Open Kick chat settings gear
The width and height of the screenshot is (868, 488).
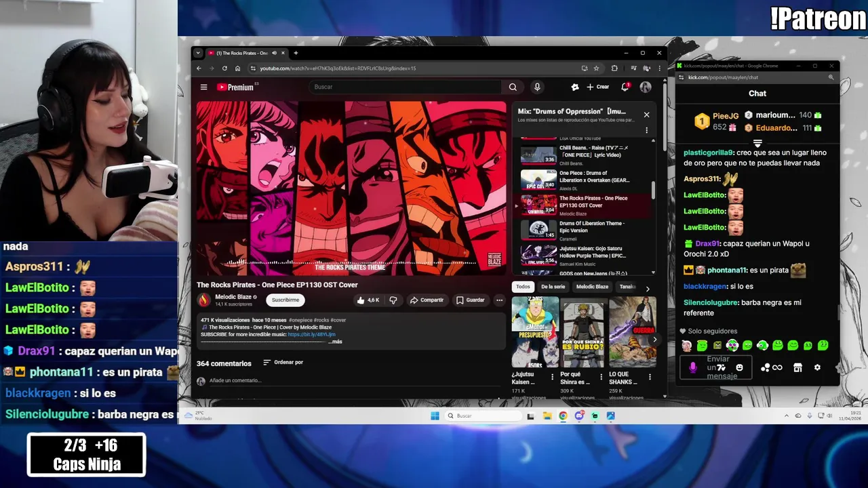click(817, 367)
